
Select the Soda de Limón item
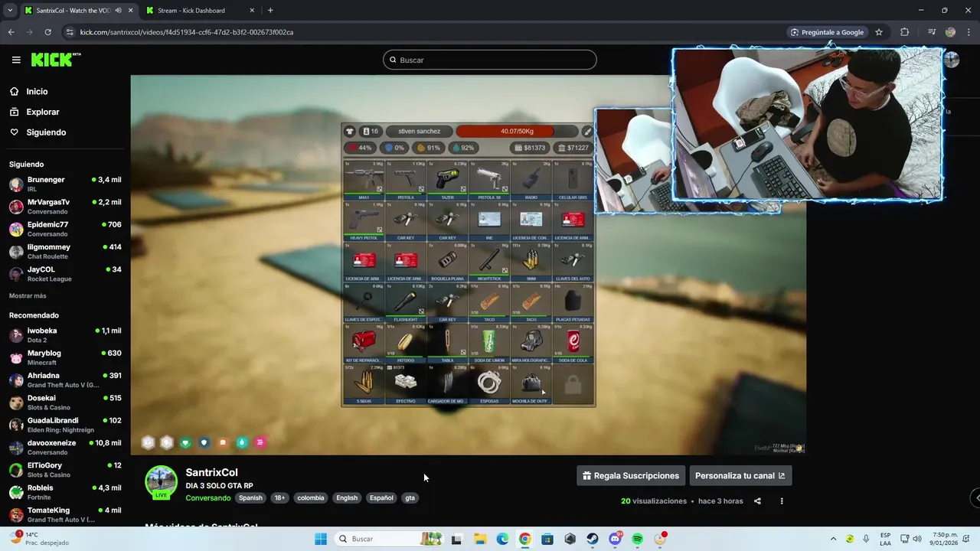(489, 344)
